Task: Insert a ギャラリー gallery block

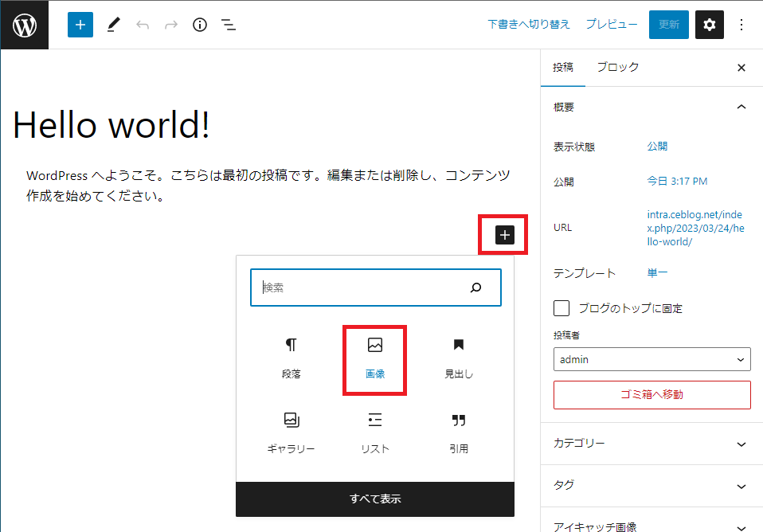Action: tap(291, 433)
